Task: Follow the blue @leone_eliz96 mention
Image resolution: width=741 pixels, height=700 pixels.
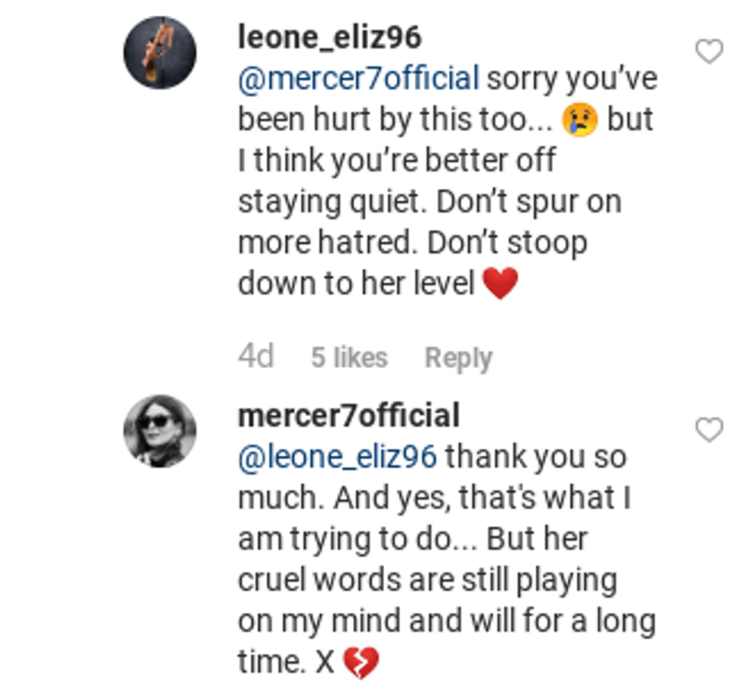Action: 337,457
